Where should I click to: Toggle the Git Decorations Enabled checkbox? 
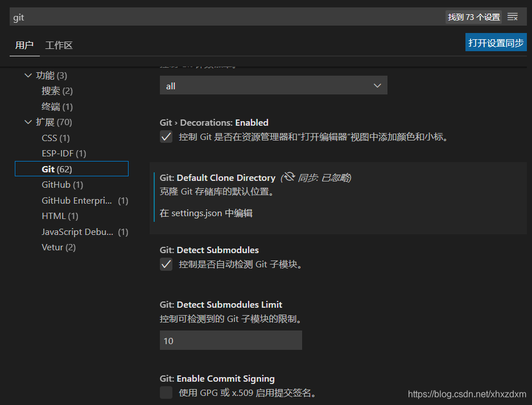click(166, 137)
